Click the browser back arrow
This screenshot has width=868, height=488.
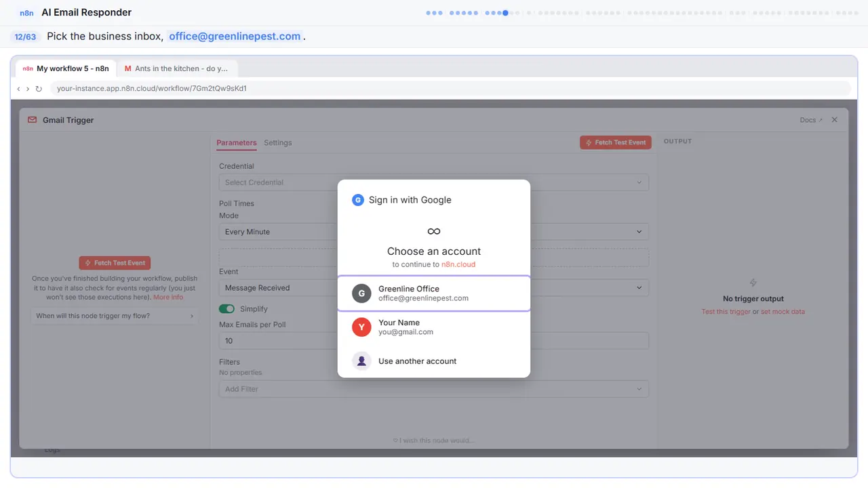pyautogui.click(x=19, y=89)
